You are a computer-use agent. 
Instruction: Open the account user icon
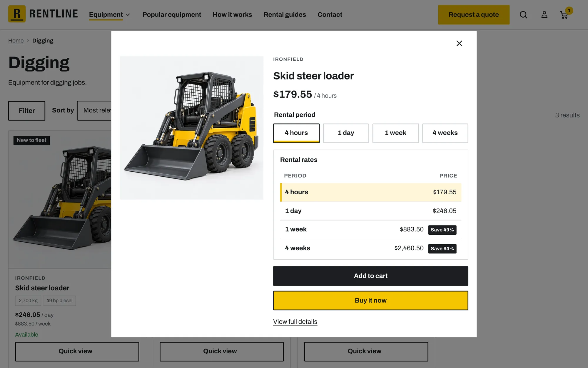(544, 15)
